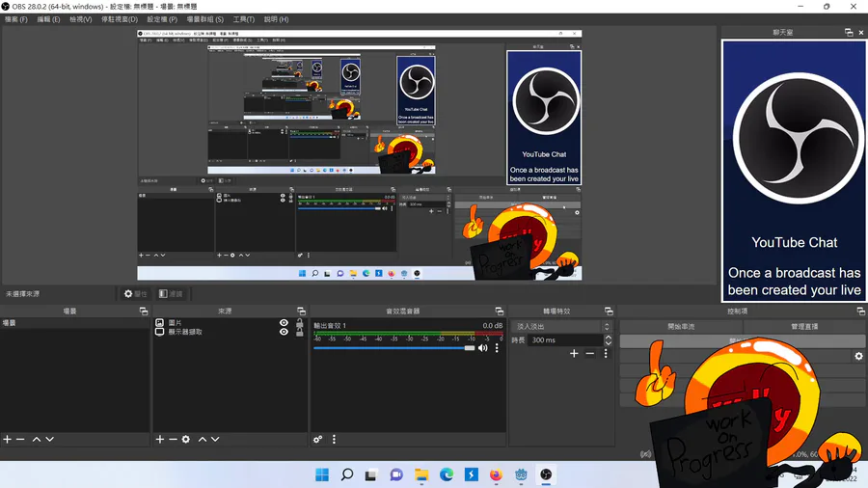Open the 編輯 (E) menu
868x488 pixels.
point(48,19)
